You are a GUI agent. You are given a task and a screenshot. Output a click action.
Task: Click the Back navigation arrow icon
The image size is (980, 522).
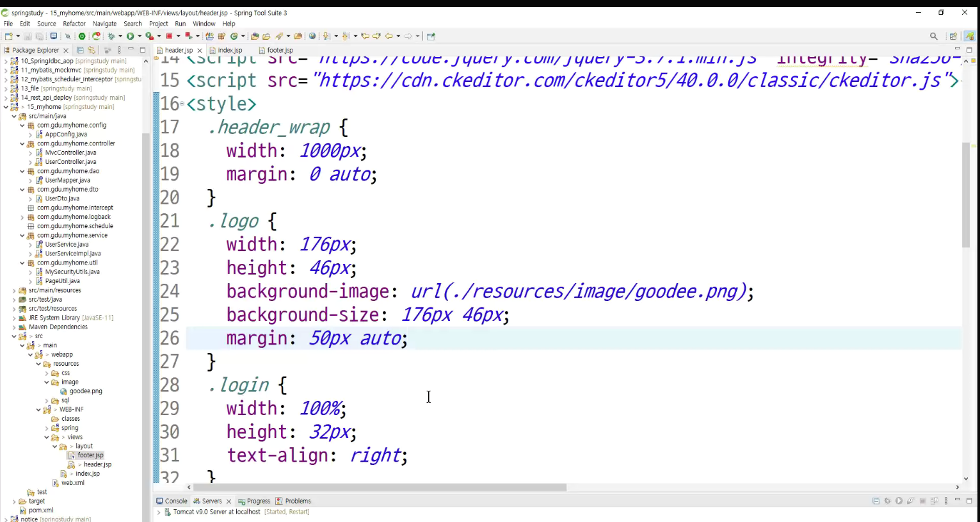tap(389, 37)
